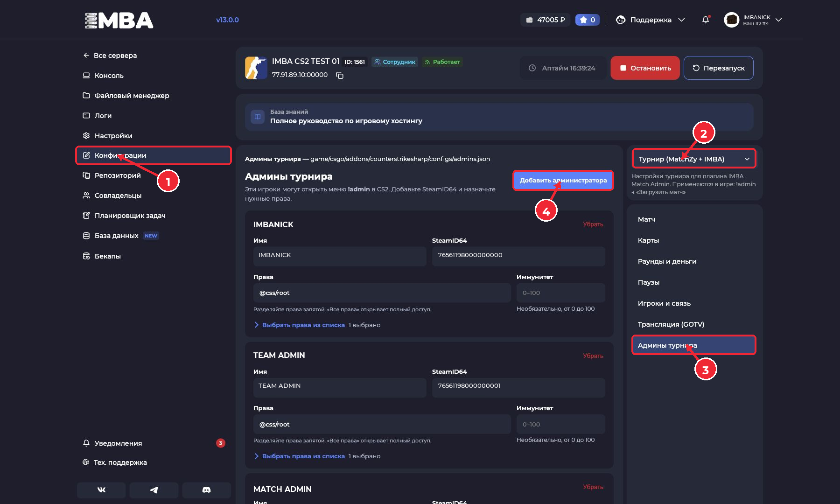Click the wallet balance 47005 ₽
This screenshot has width=840, height=504.
click(x=545, y=20)
